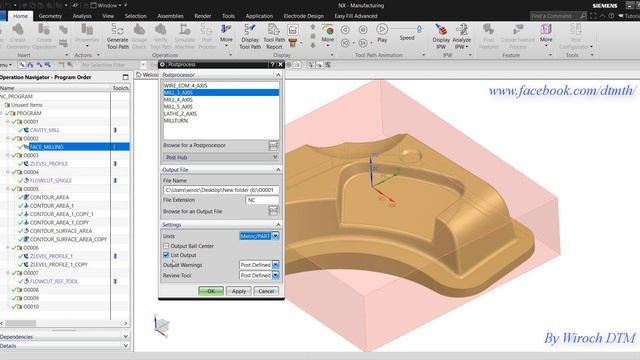Click the Postprocess dialog settings gear icon
The image size is (640, 360).
(x=162, y=64)
